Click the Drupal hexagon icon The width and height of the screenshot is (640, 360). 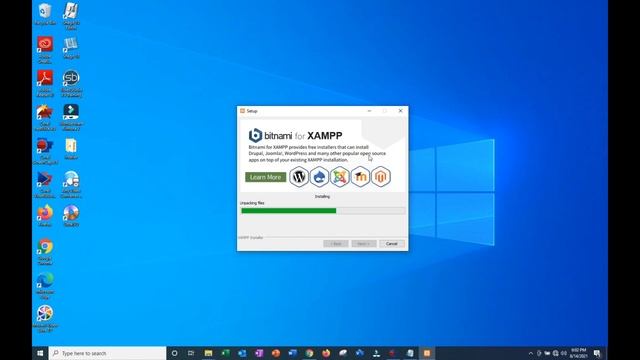pos(319,177)
